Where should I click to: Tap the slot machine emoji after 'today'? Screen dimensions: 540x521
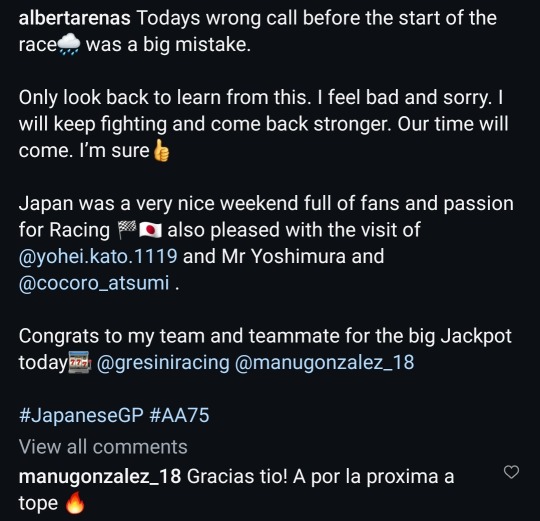[x=80, y=363]
